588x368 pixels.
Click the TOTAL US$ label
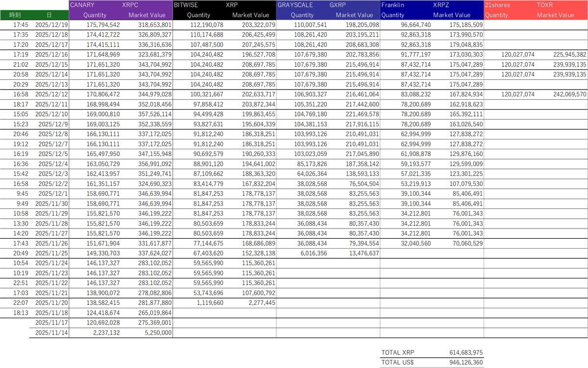397,363
